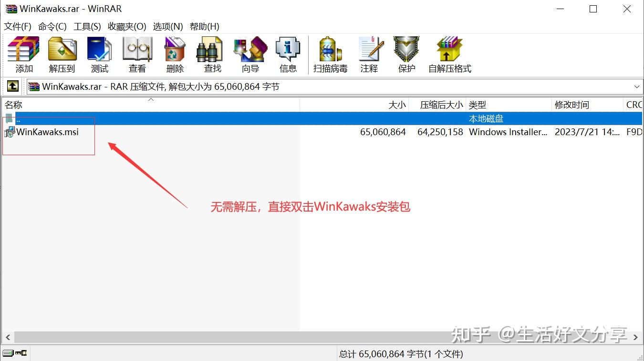Viewport: 644px width, 361px height.
Task: Open the File (文件) menu
Action: 18,26
